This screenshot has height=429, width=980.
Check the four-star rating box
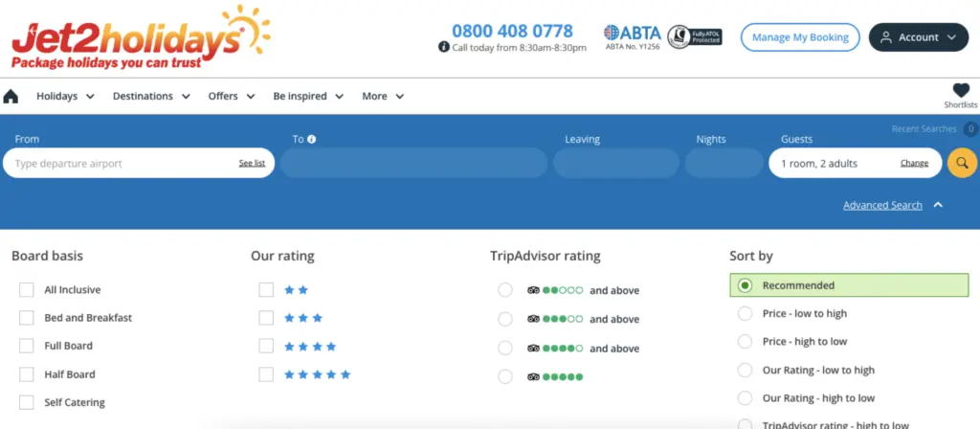pyautogui.click(x=266, y=346)
